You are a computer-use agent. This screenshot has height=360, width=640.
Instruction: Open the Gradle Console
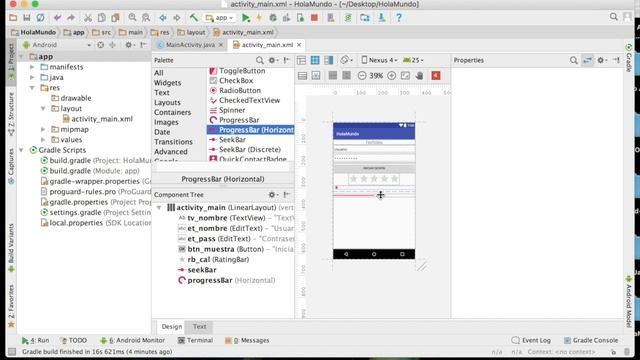(x=591, y=340)
